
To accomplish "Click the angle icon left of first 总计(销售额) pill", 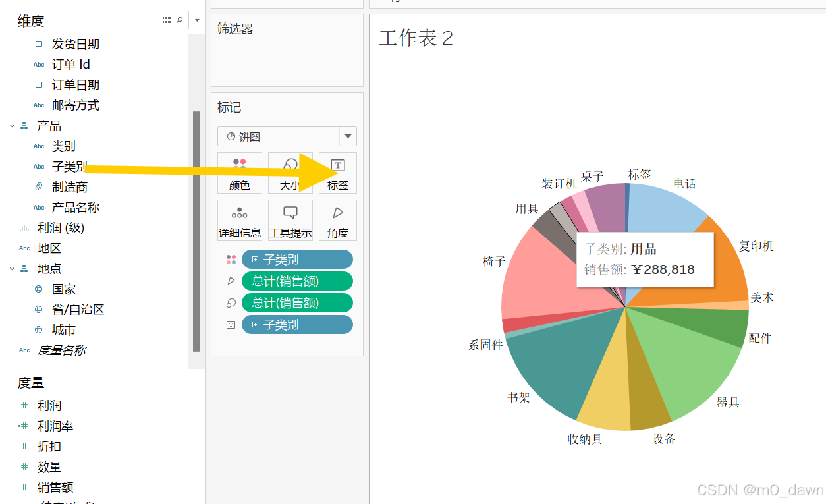I will pyautogui.click(x=231, y=281).
